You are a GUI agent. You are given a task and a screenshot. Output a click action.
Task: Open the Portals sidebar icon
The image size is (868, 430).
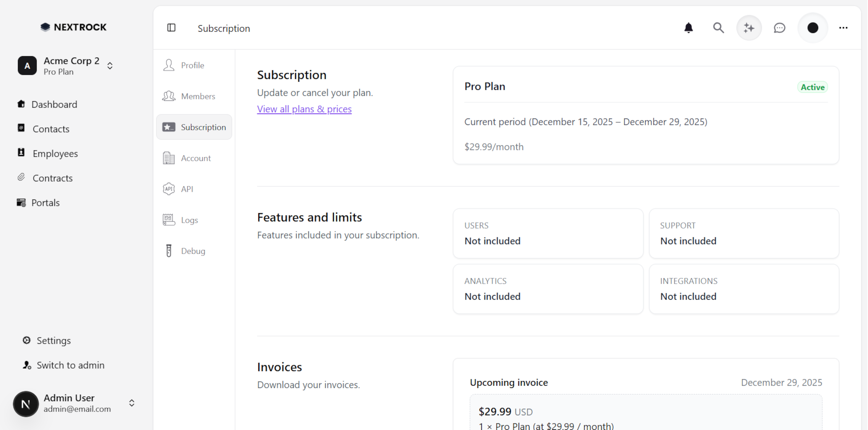click(21, 202)
